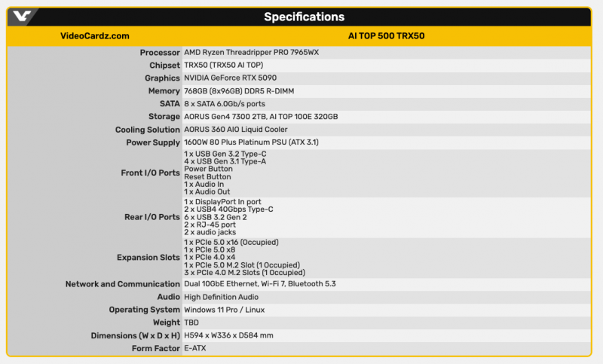The height and width of the screenshot is (364, 603).
Task: Select NVIDIA GeForce RTX 5090 graphics value
Action: [230, 78]
